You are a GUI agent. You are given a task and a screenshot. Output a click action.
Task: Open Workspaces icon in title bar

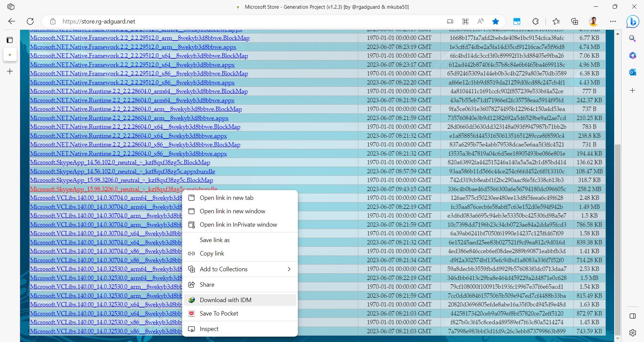click(x=11, y=7)
